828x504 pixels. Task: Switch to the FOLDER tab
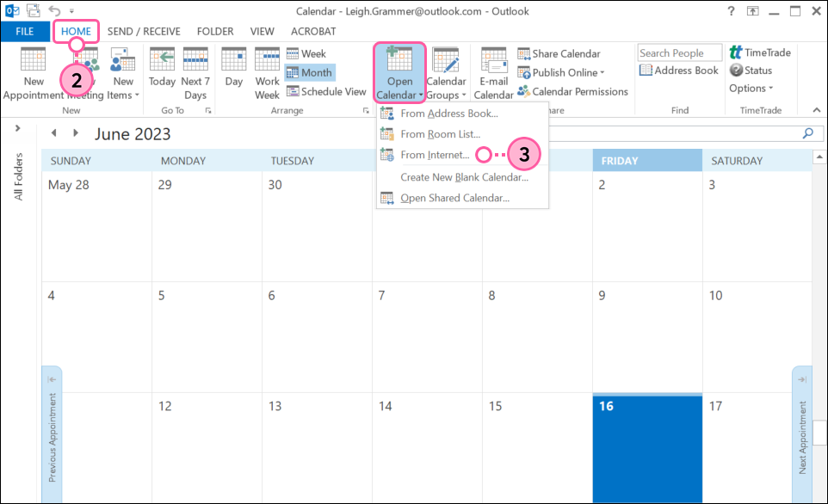(x=215, y=31)
